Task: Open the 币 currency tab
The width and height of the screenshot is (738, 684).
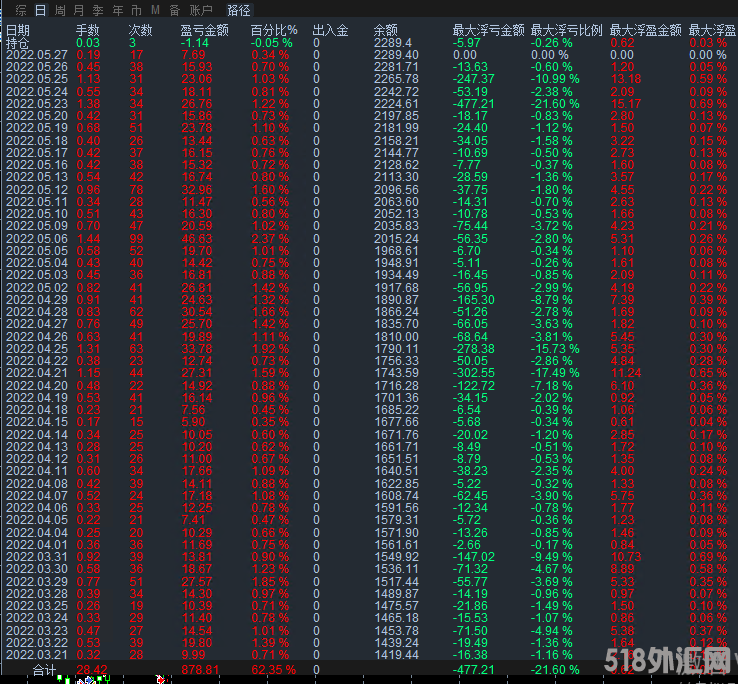Action: [x=136, y=10]
